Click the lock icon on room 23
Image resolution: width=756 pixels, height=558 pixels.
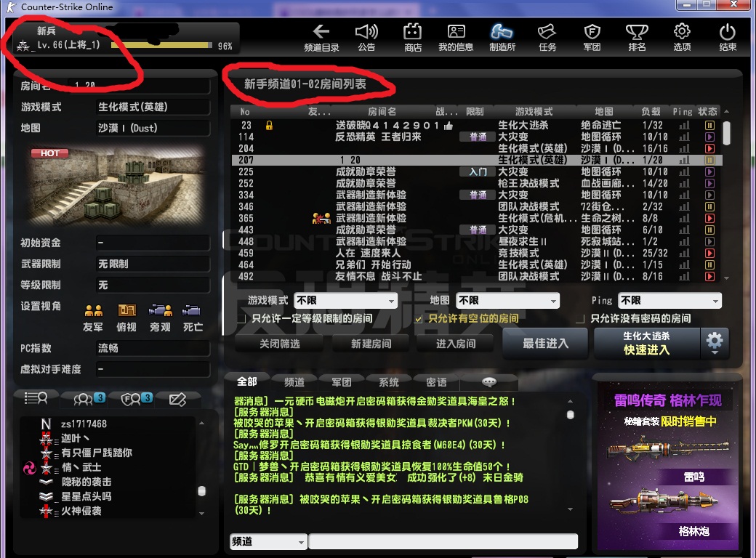tap(269, 125)
